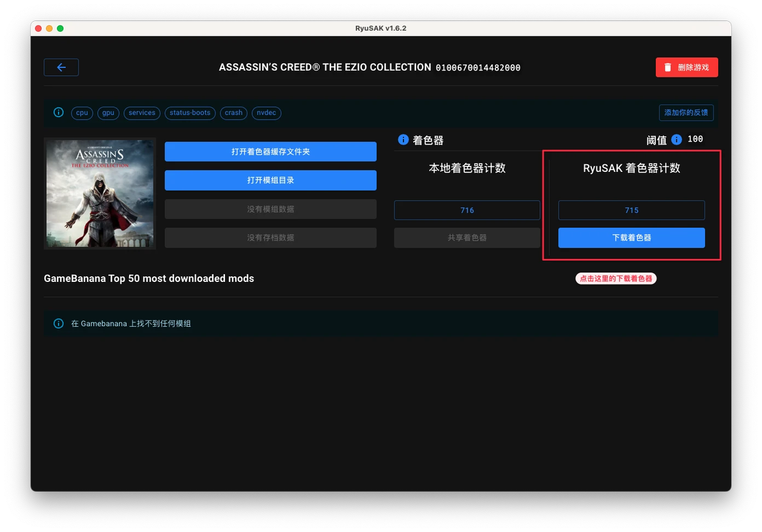Click the 共享着色器 share shaders button
The image size is (762, 532).
[x=467, y=238]
